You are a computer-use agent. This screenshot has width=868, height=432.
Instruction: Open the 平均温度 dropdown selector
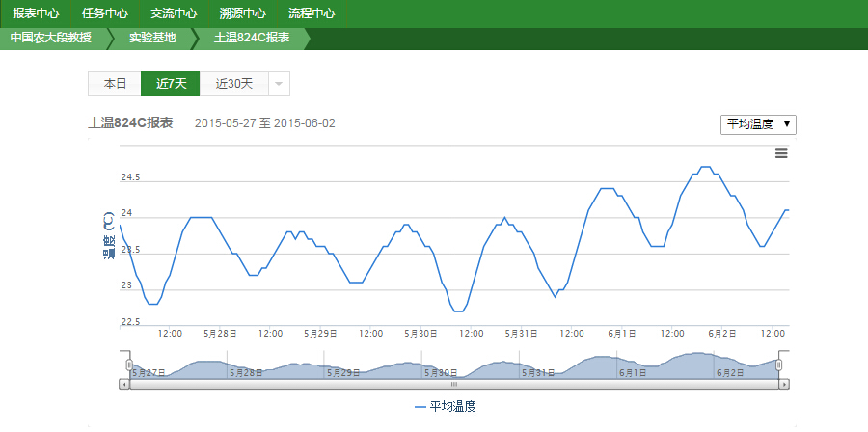pyautogui.click(x=758, y=124)
